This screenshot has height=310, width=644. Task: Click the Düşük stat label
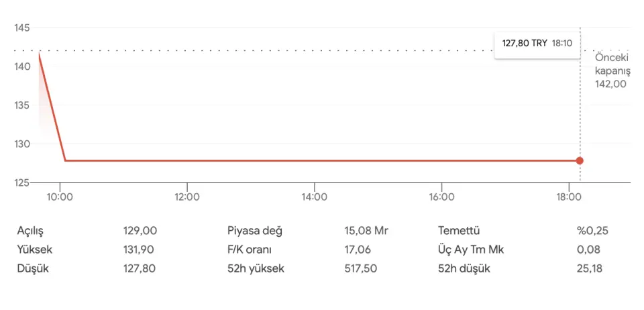[34, 268]
